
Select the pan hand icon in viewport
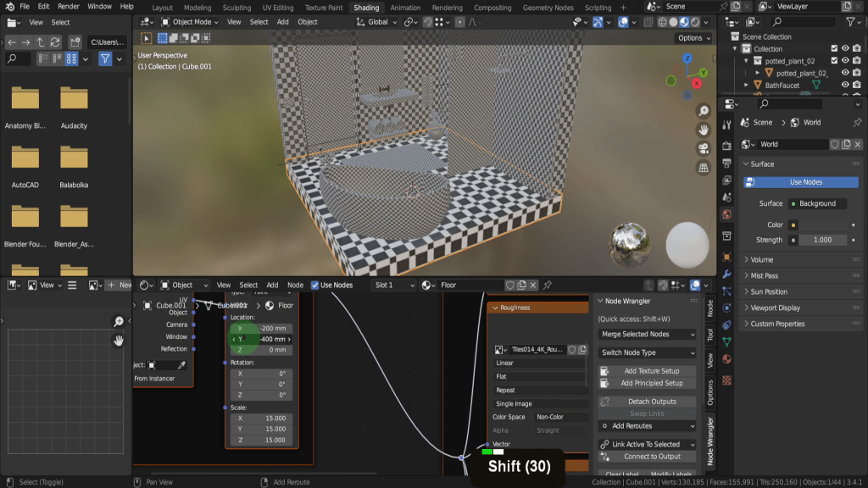point(703,130)
